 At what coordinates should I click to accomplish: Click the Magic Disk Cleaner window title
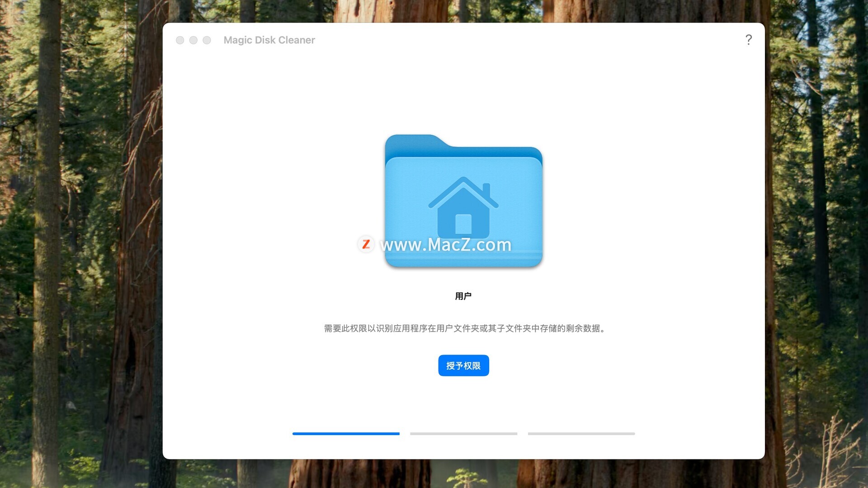pyautogui.click(x=269, y=40)
